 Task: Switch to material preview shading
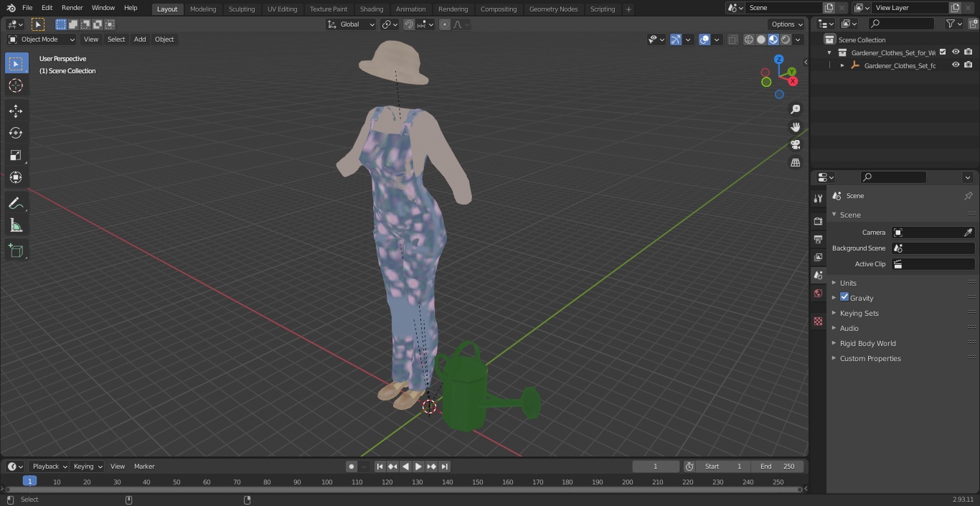[773, 39]
